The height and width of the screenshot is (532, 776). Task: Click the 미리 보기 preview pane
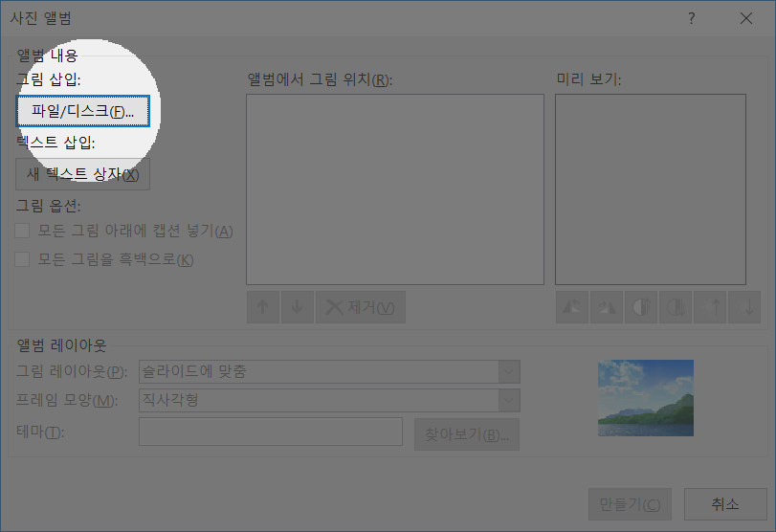tap(651, 189)
